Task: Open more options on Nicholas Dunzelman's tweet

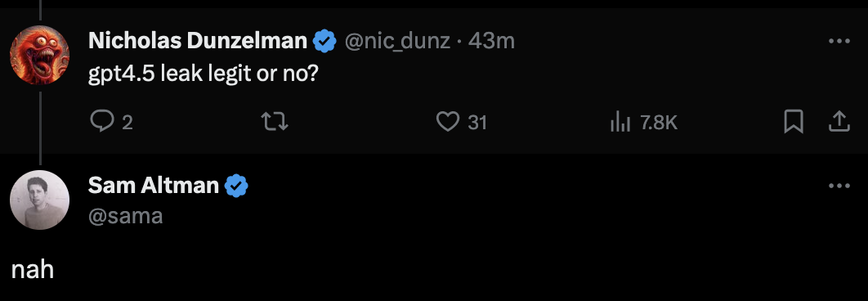Action: pos(839,41)
